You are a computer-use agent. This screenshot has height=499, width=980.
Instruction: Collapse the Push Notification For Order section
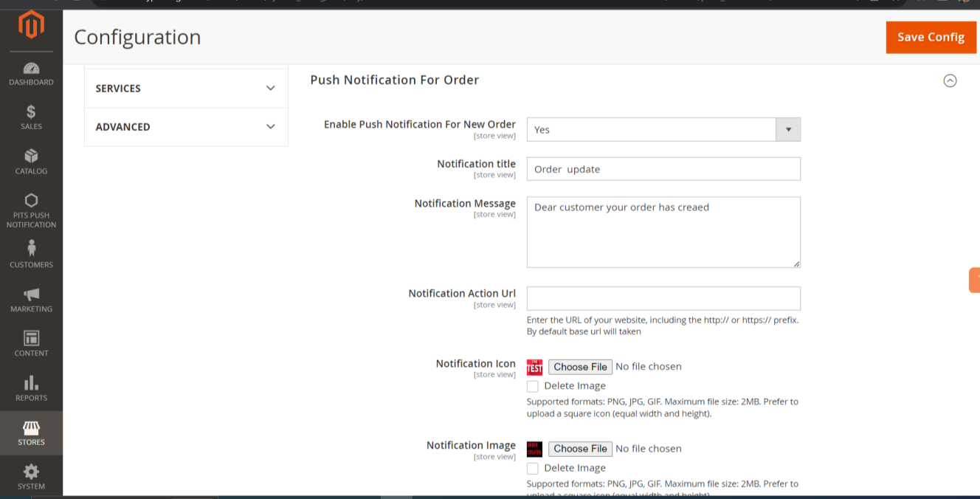tap(950, 80)
